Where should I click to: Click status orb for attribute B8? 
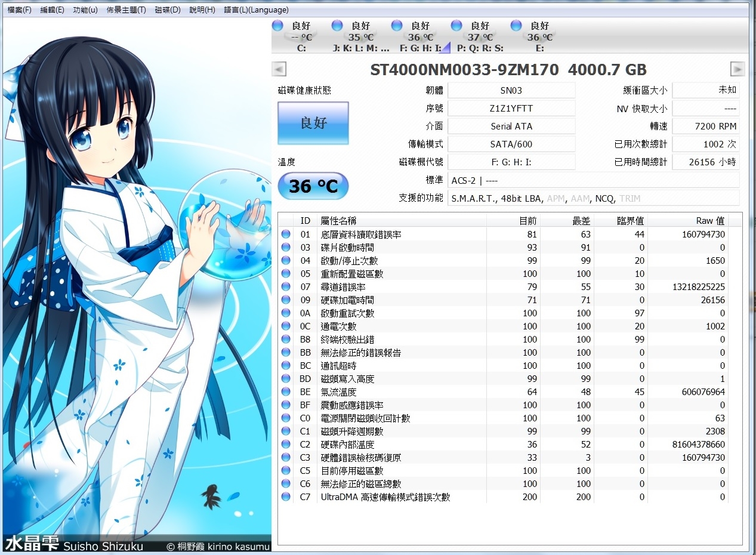click(x=286, y=340)
